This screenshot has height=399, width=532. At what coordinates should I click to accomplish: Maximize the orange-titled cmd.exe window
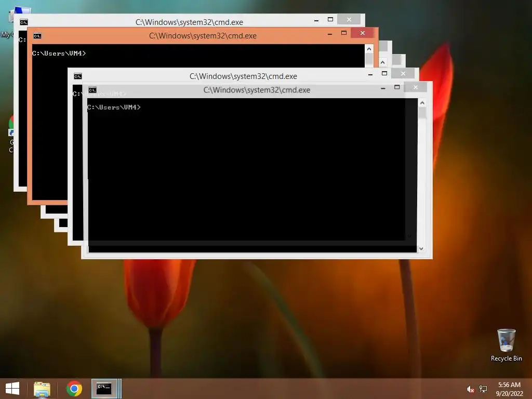point(344,33)
